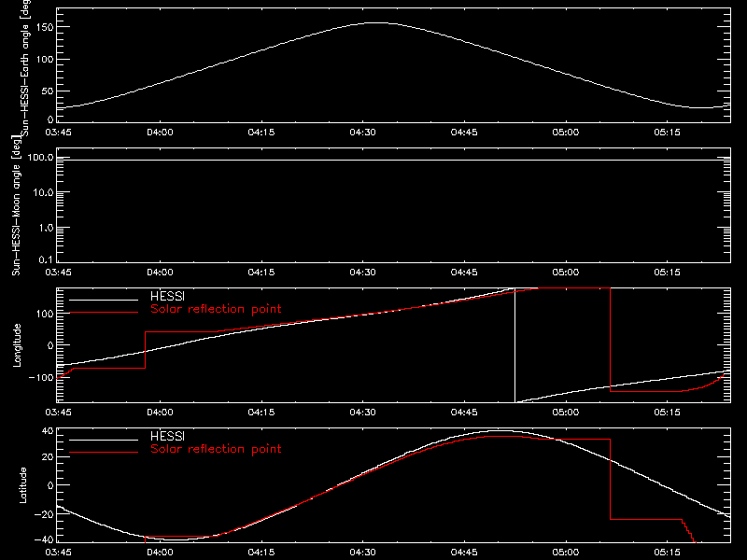Click the -40 tick on Latitude plot

tap(44, 540)
